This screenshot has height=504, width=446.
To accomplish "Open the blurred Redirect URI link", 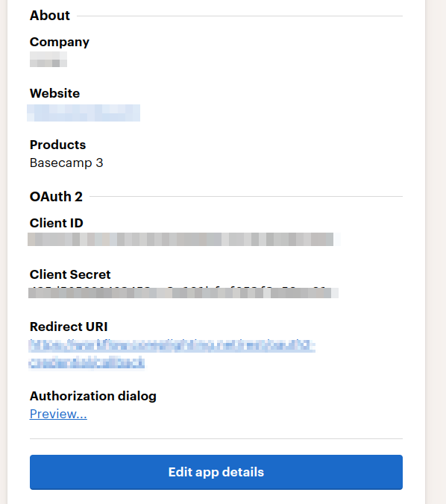I will pos(172,355).
